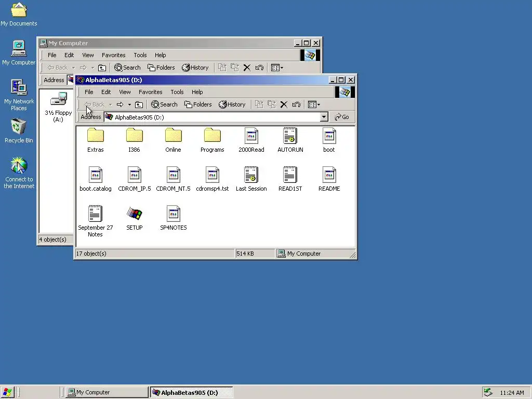This screenshot has height=399, width=532.
Task: Select the Online folder
Action: click(x=174, y=140)
